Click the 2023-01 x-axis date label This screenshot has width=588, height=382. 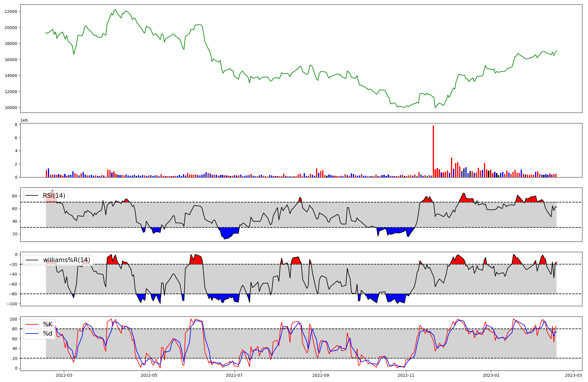[x=491, y=375]
